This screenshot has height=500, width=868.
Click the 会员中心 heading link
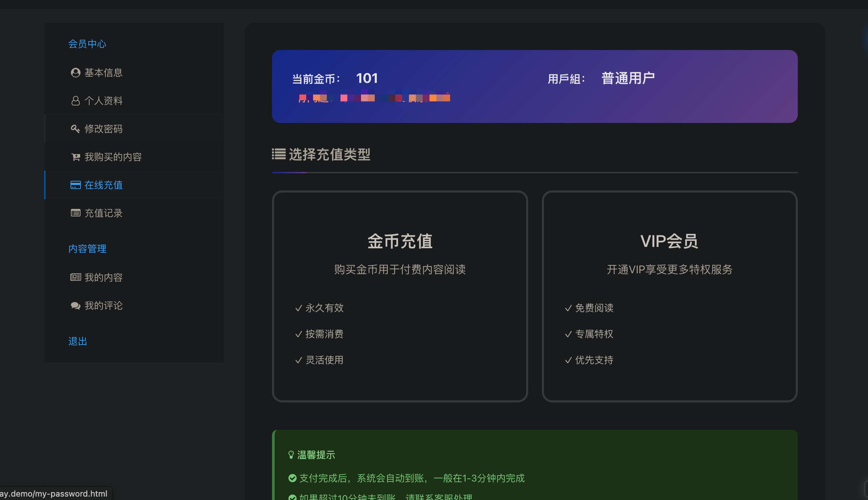tap(87, 44)
